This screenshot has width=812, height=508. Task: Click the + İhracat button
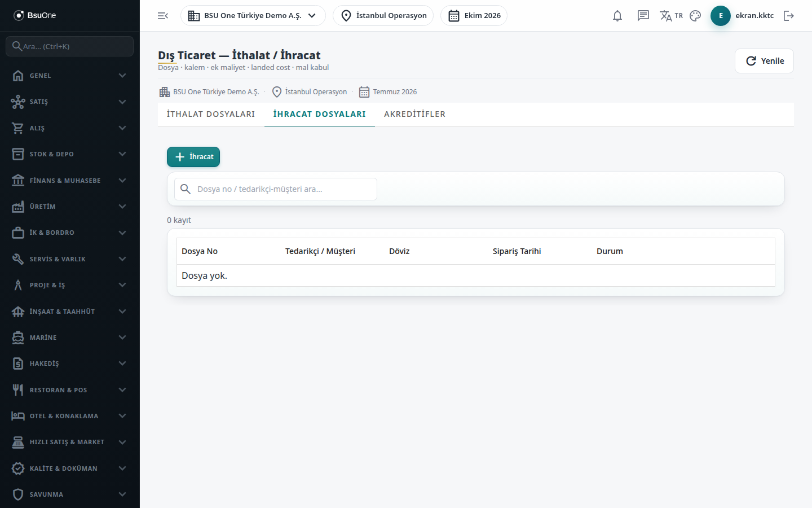[193, 157]
